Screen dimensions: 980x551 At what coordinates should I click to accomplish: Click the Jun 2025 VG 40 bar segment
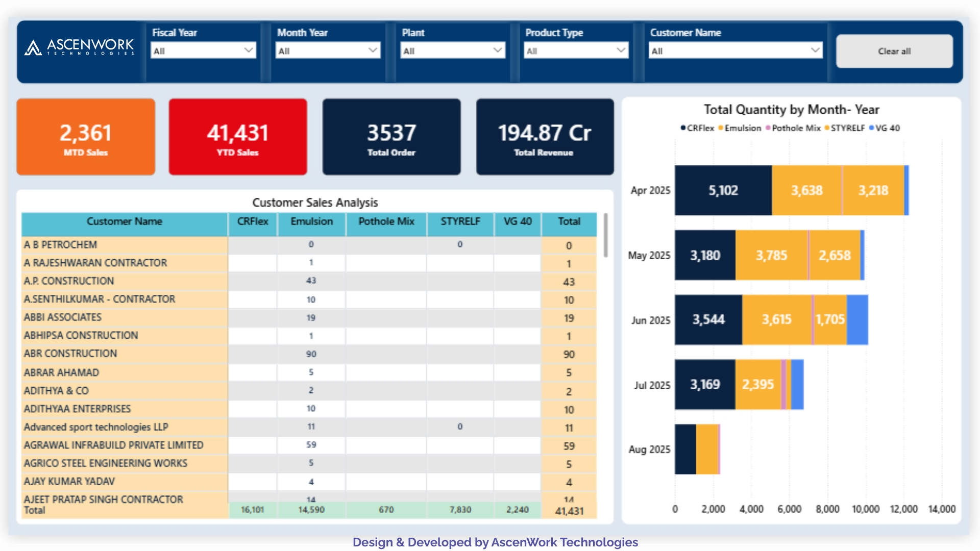click(x=857, y=320)
